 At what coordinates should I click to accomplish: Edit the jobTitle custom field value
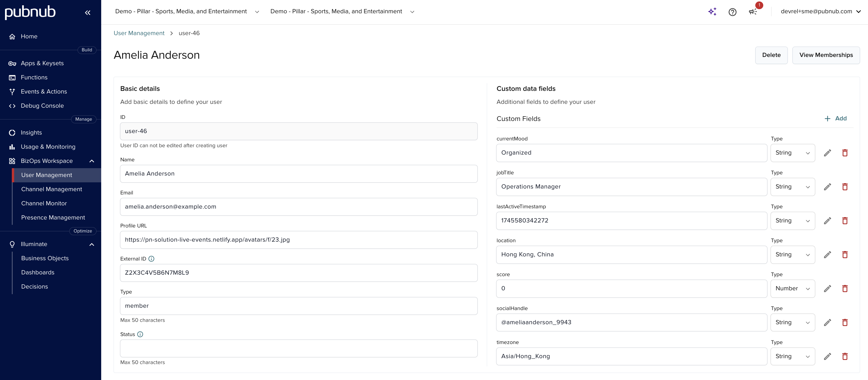828,187
